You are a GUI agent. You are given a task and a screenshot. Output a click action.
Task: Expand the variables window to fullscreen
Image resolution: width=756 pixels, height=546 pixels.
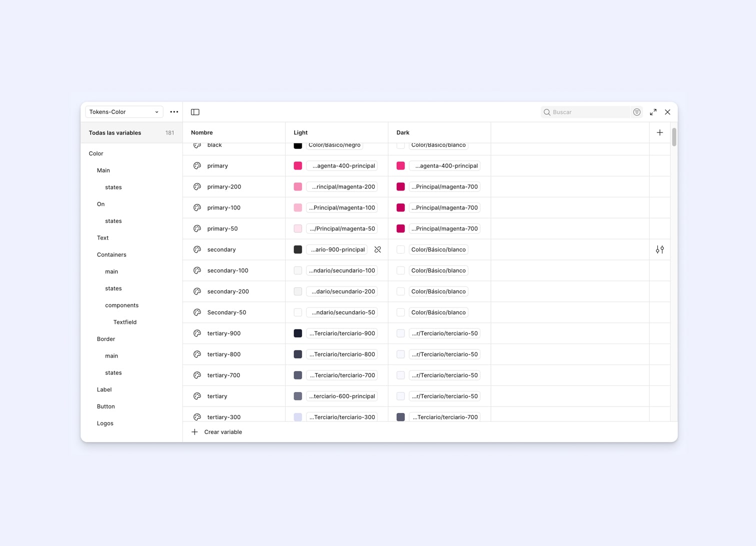(653, 112)
